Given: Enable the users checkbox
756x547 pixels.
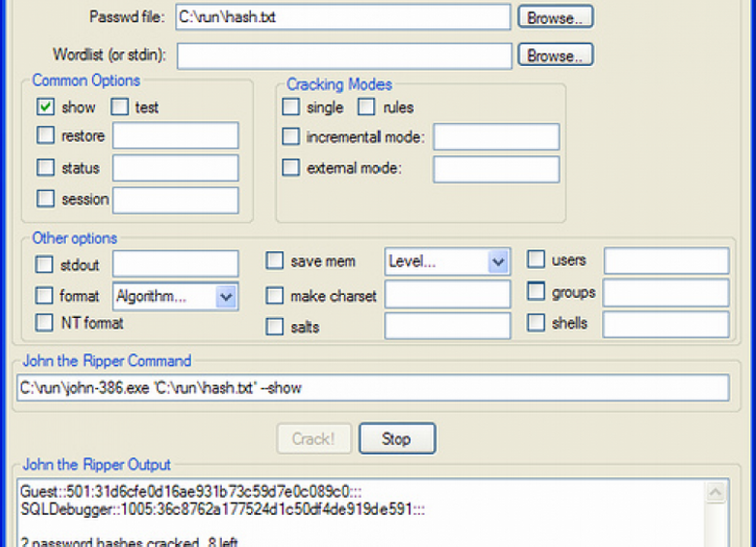Looking at the screenshot, I should 536,260.
